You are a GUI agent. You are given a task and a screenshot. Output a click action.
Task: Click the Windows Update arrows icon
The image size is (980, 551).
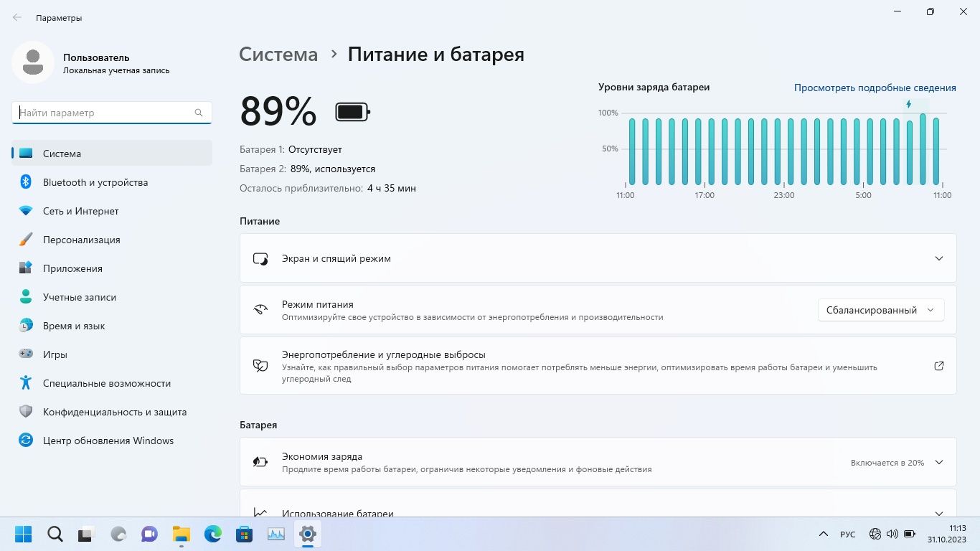pyautogui.click(x=26, y=441)
